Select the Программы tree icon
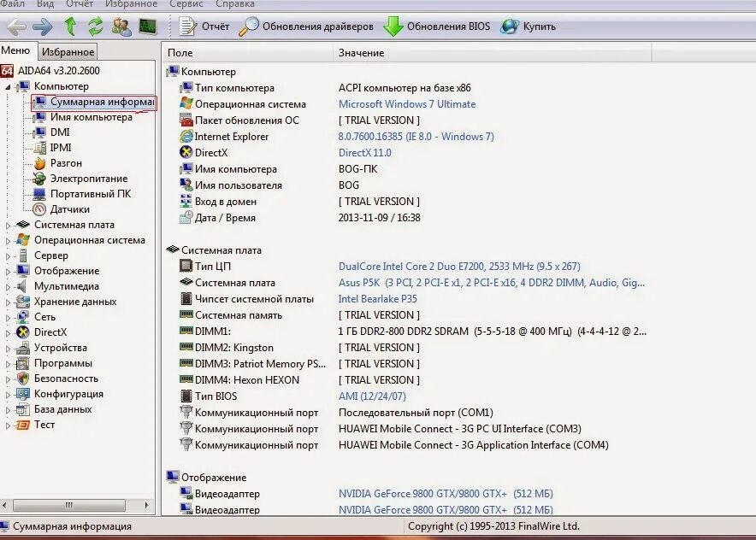 [x=22, y=363]
